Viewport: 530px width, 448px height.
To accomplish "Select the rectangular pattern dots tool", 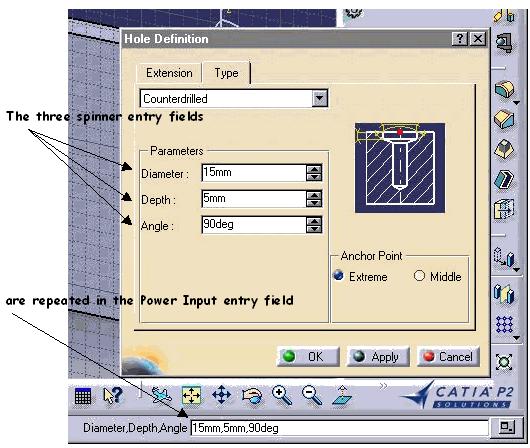I will click(504, 324).
